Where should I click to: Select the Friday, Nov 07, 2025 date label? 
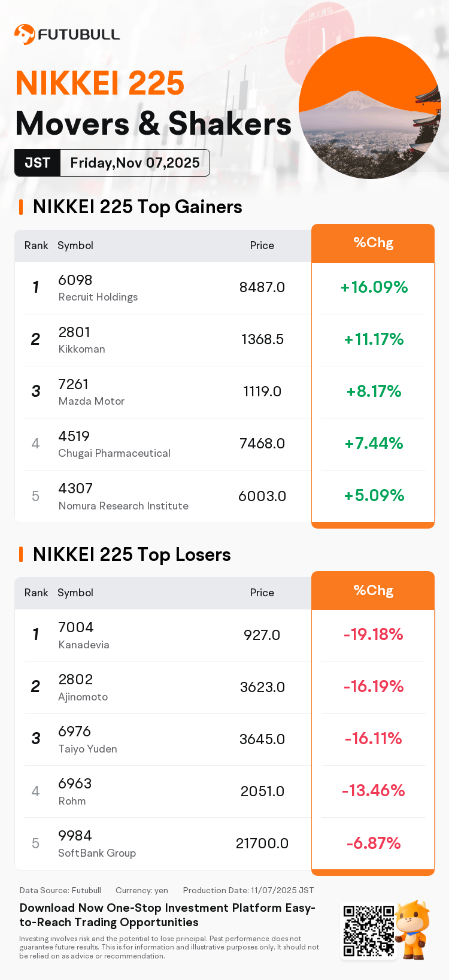tap(135, 163)
